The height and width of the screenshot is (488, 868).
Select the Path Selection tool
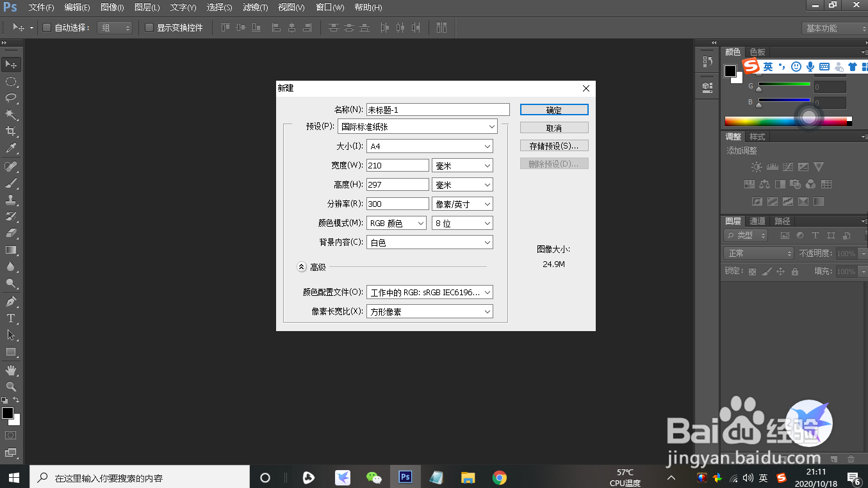pos(11,335)
